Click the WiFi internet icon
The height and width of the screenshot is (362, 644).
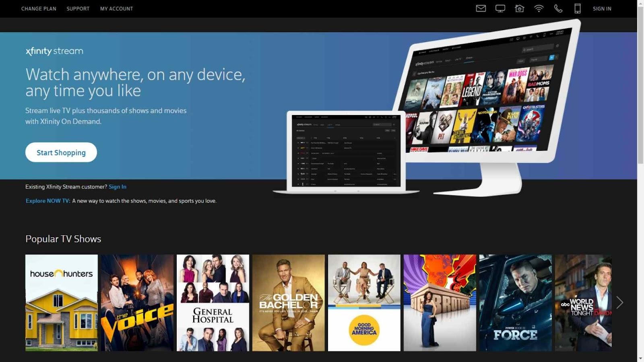coord(539,8)
